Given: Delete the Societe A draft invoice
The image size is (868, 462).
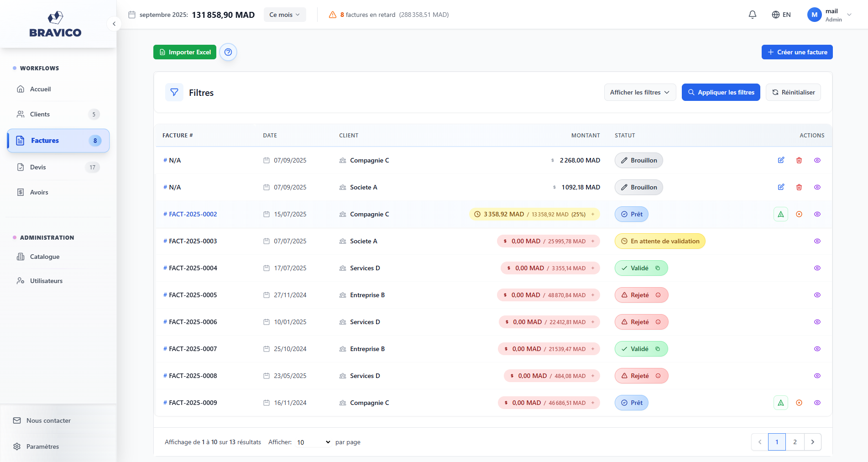Looking at the screenshot, I should tap(799, 187).
